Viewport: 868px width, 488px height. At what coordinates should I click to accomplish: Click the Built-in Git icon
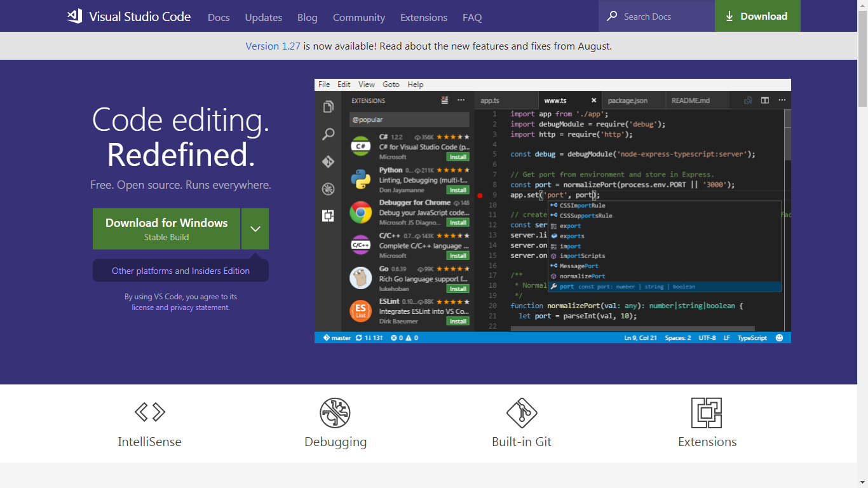pyautogui.click(x=522, y=413)
